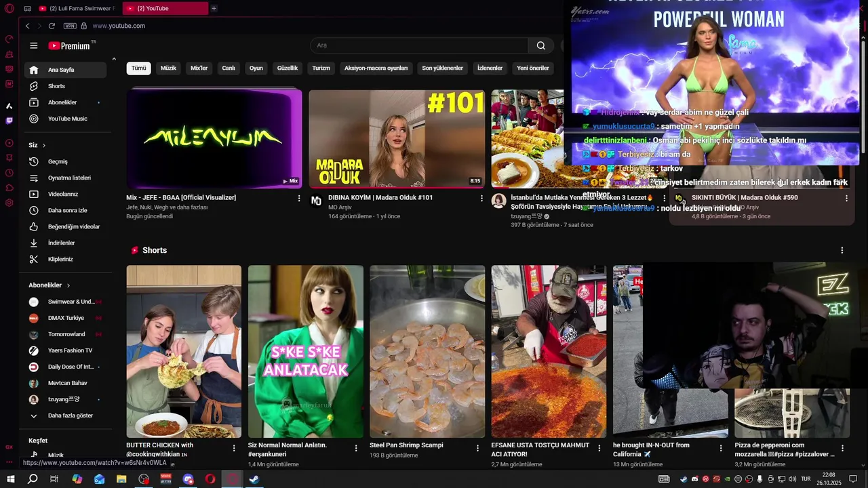Select Oyun filter chip
The width and height of the screenshot is (868, 488).
pyautogui.click(x=256, y=68)
